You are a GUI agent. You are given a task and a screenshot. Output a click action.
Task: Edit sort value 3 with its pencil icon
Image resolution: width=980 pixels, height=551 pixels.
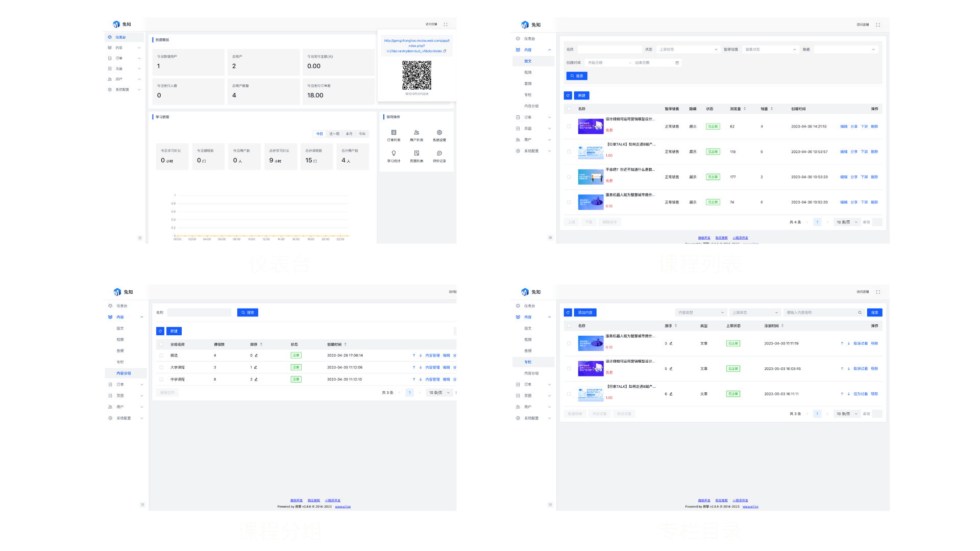coord(671,343)
